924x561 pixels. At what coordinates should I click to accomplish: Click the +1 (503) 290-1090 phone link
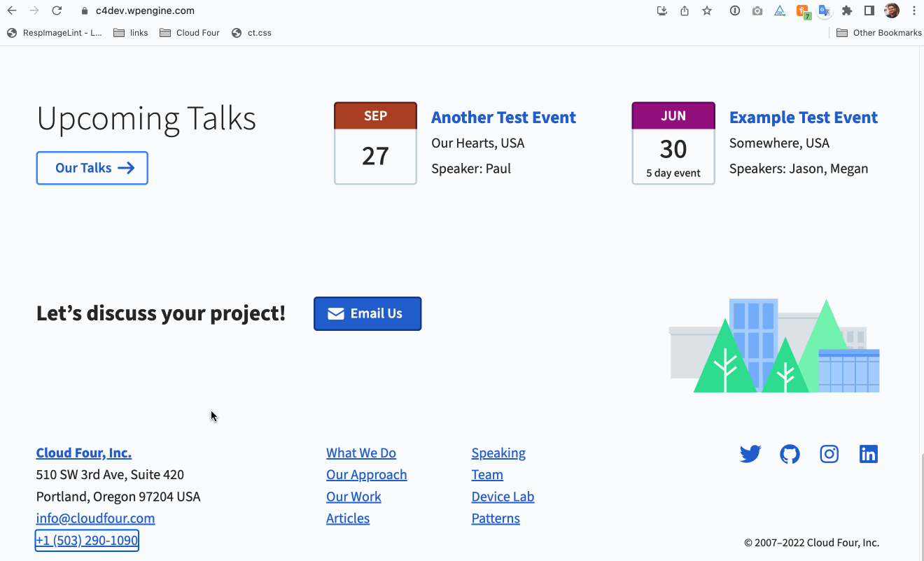click(87, 540)
